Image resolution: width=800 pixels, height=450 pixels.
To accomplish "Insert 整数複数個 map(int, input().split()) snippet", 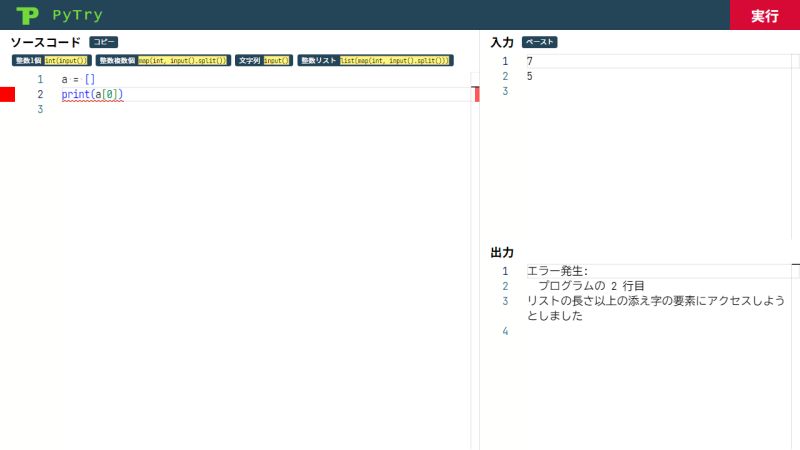I will (x=163, y=60).
